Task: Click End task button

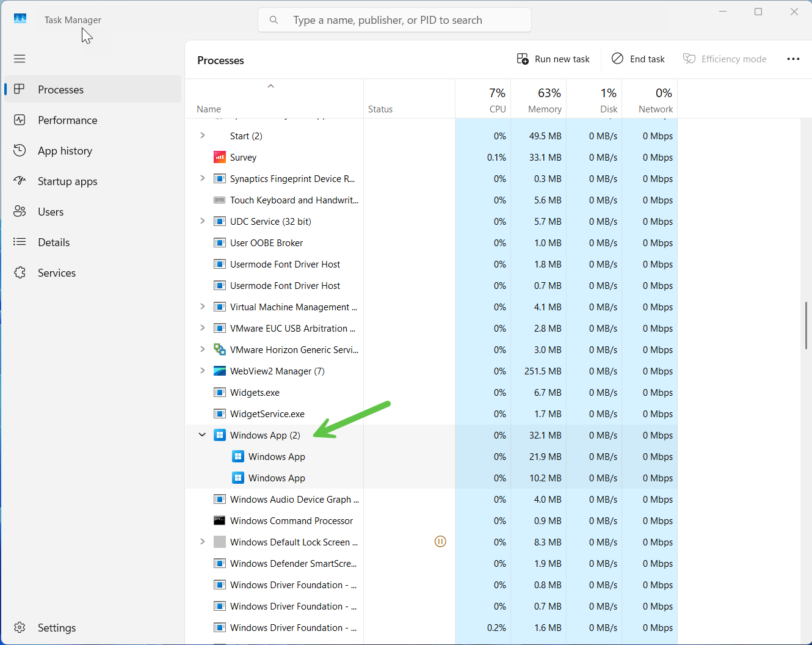Action: (x=638, y=59)
